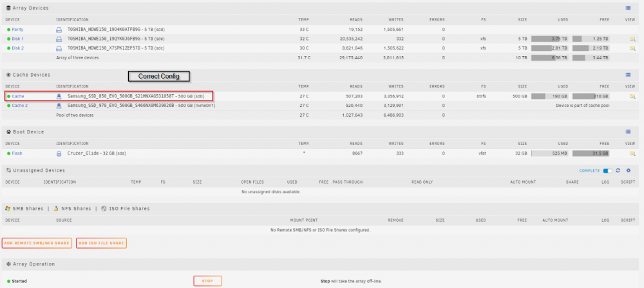This screenshot has width=644, height=288.
Task: Click the Started array status text
Action: pos(19,282)
